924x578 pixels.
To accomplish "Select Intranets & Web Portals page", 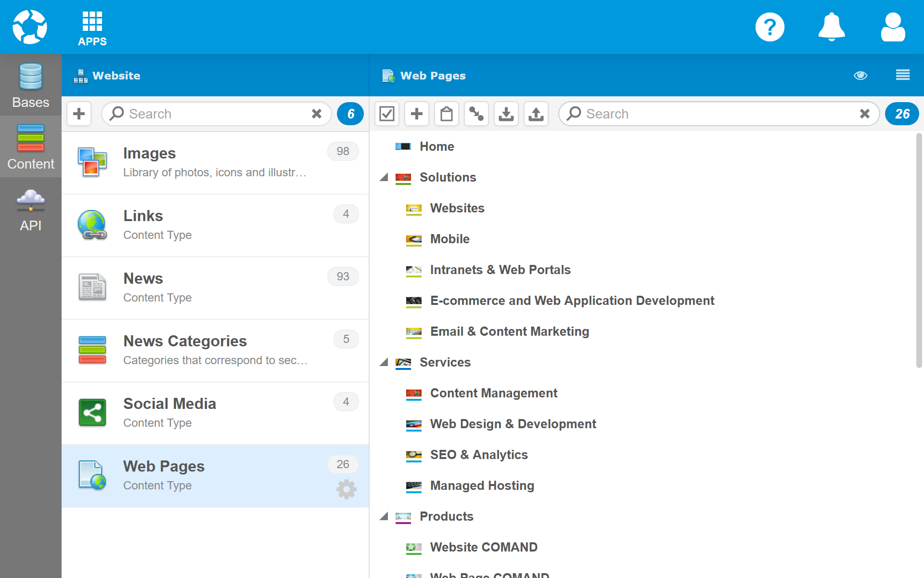I will [x=500, y=270].
